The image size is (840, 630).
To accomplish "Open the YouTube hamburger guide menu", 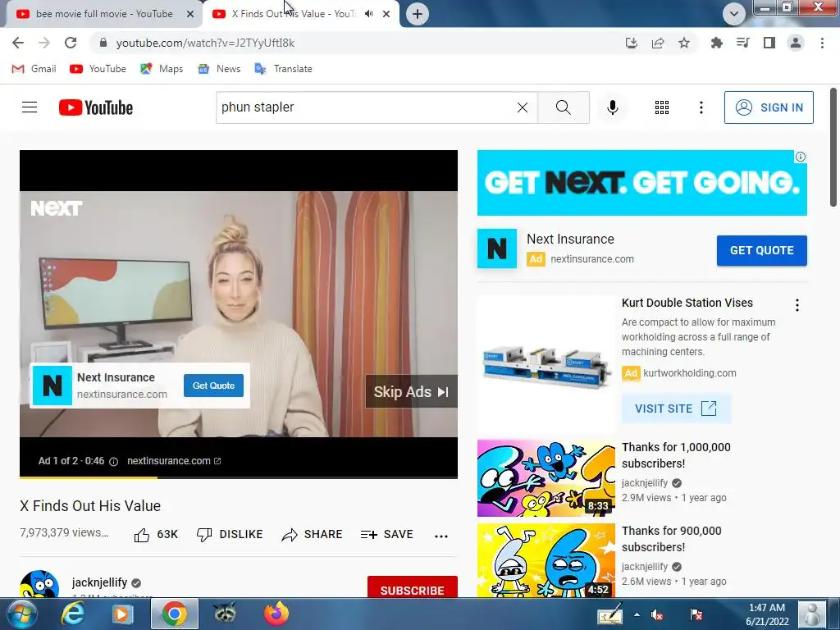I will pyautogui.click(x=30, y=107).
